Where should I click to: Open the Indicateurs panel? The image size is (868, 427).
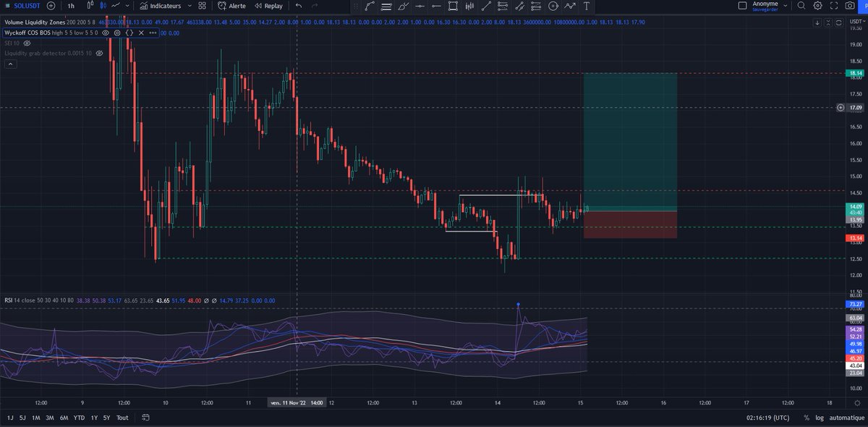[160, 6]
